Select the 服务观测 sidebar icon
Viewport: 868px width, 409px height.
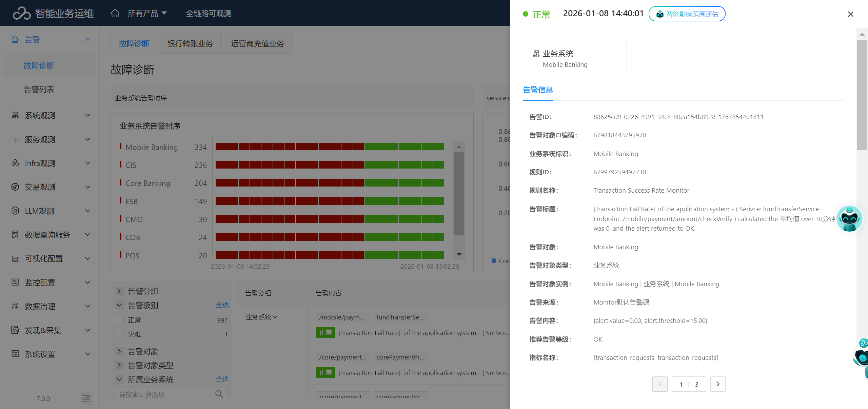point(15,139)
